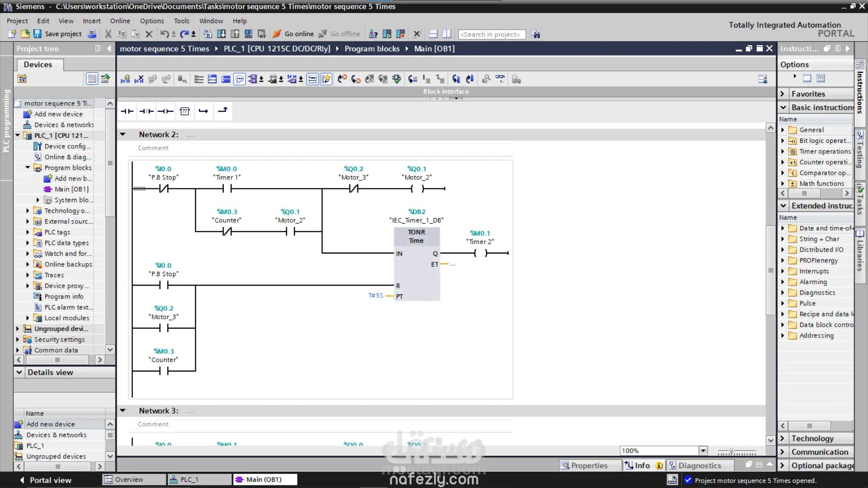Image resolution: width=868 pixels, height=488 pixels.
Task: Toggle the second view icon under Options
Action: 821,78
